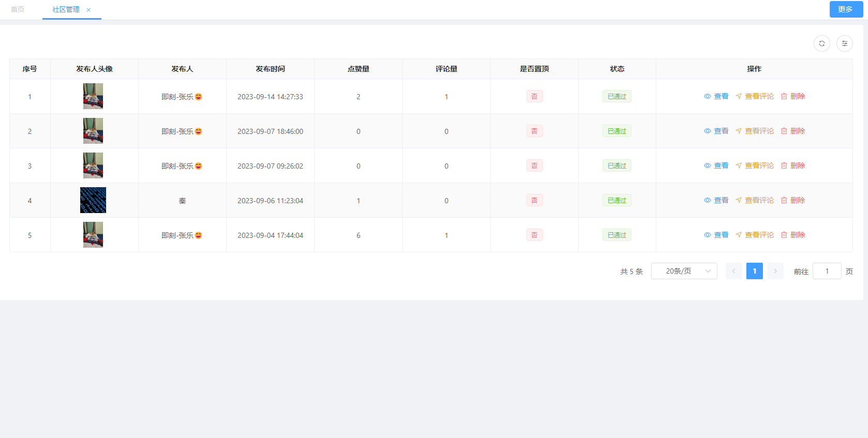Open 查看评论 for row 1
The image size is (868, 438).
755,96
